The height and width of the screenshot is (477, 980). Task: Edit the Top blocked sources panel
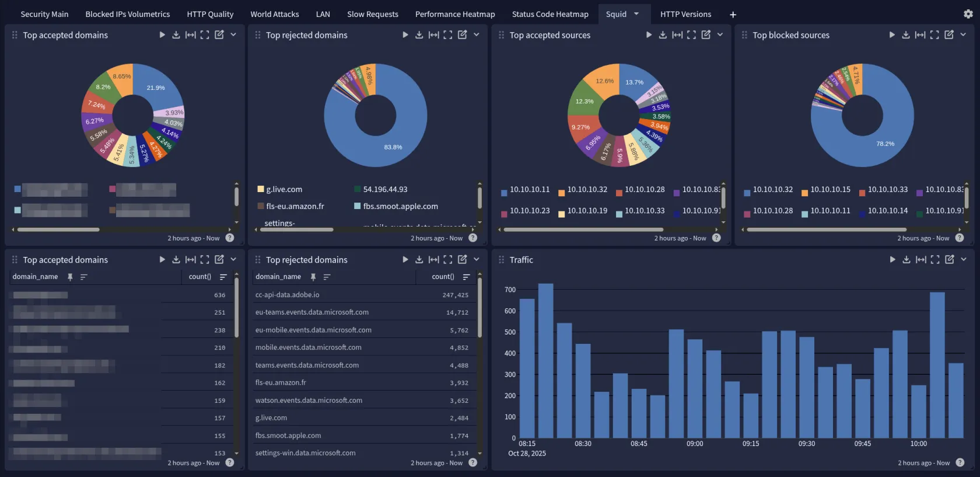(x=949, y=35)
